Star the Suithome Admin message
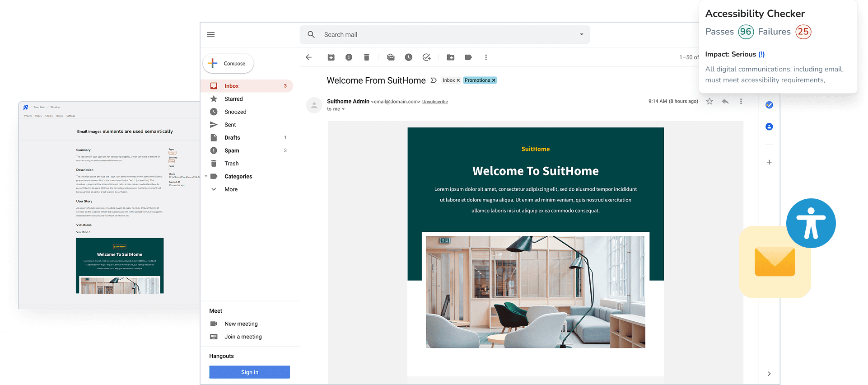The height and width of the screenshot is (385, 868). coord(709,101)
